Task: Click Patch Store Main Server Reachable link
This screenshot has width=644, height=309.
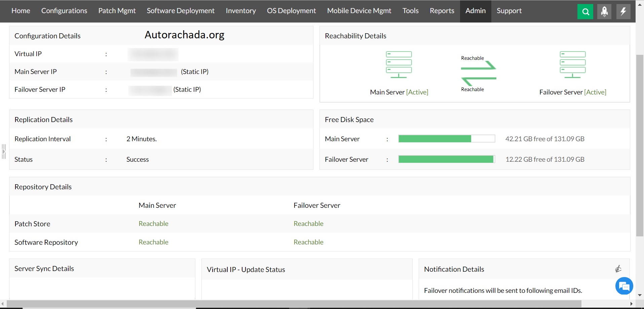Action: (x=153, y=224)
